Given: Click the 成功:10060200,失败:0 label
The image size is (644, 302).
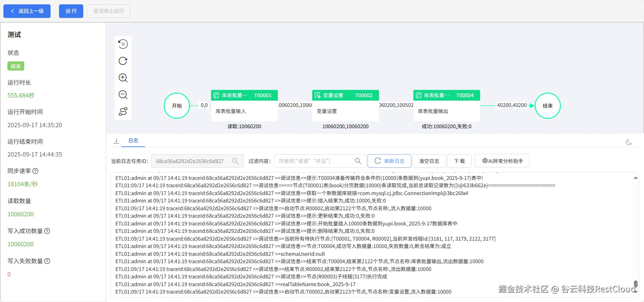Looking at the screenshot, I should point(447,127).
